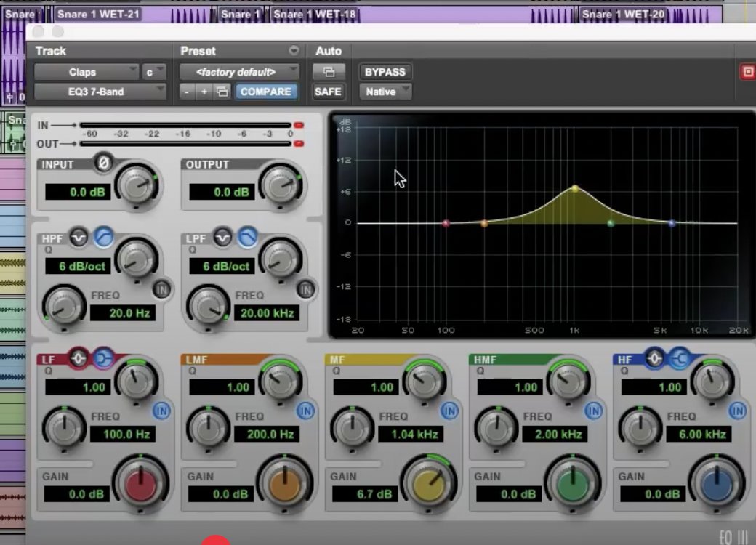
Task: Click the HPF frequency knob
Action: click(x=64, y=307)
